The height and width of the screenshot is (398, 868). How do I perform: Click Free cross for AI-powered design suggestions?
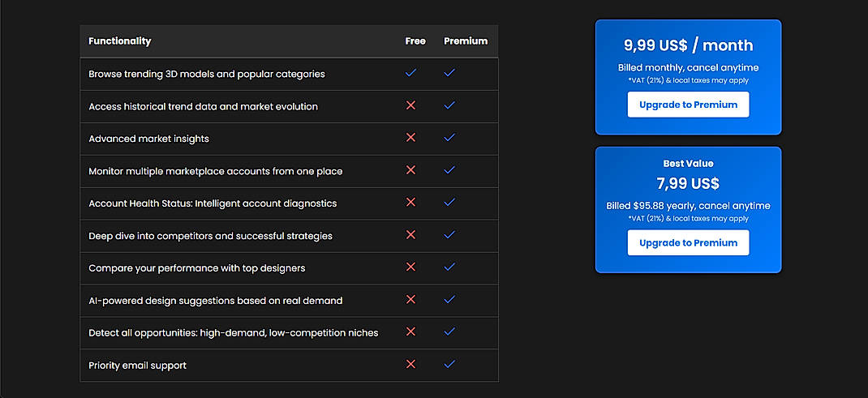click(410, 299)
